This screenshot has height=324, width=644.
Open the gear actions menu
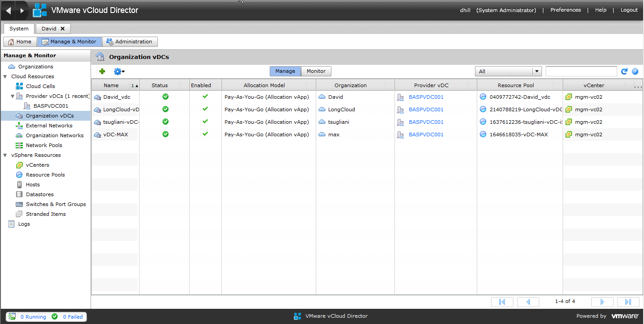119,71
